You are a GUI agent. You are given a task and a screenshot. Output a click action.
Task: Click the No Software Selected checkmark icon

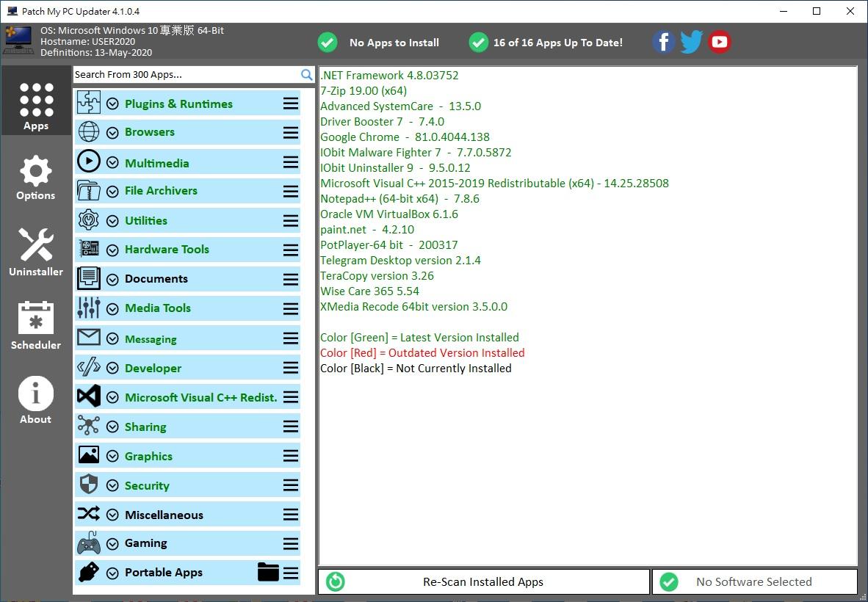tap(669, 581)
